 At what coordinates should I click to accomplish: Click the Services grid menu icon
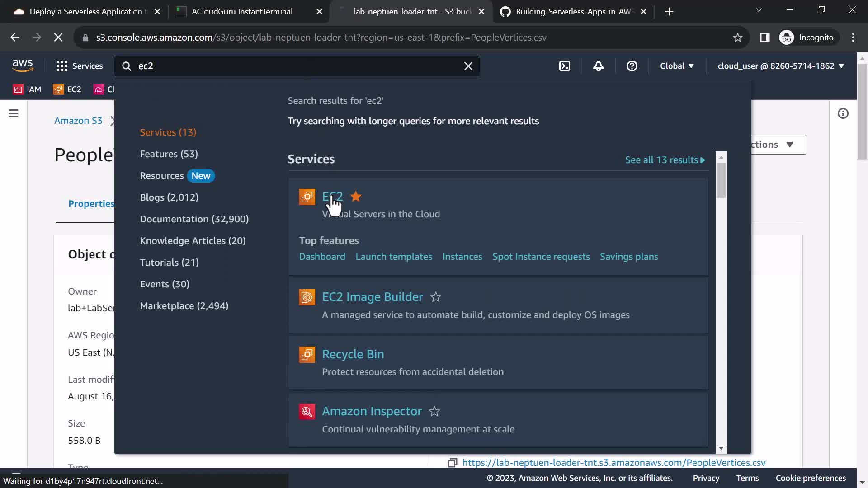[x=62, y=66]
